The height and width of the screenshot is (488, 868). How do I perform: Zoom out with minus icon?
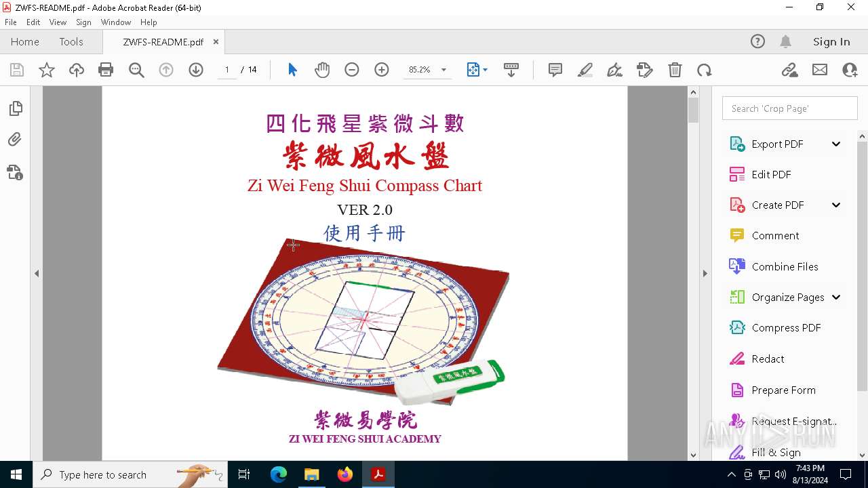tap(351, 70)
